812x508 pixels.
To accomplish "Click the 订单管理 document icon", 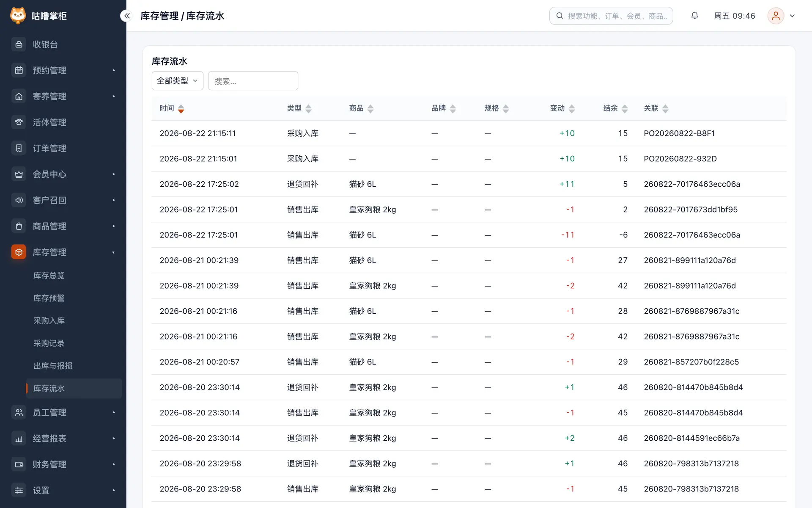I will click(19, 148).
